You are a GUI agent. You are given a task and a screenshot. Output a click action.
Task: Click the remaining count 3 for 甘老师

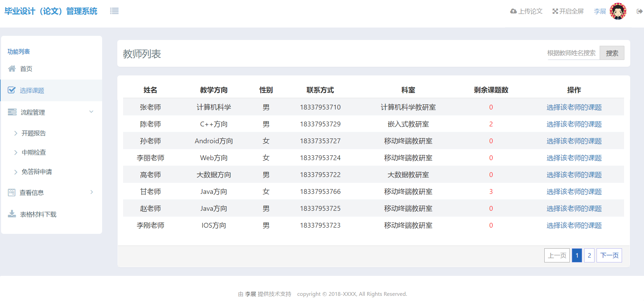(491, 191)
